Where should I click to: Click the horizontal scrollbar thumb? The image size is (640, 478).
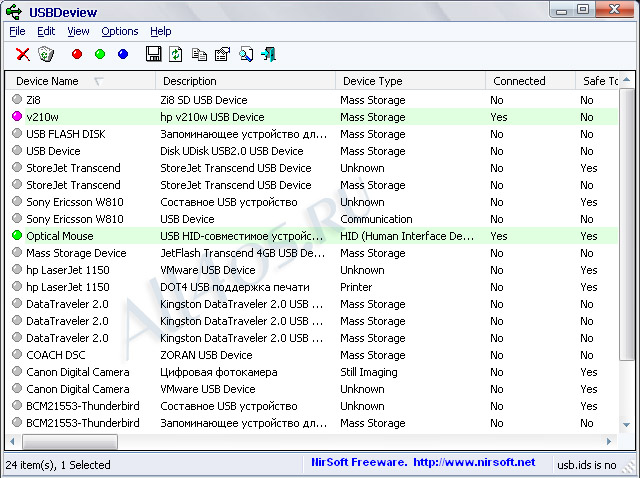70,441
